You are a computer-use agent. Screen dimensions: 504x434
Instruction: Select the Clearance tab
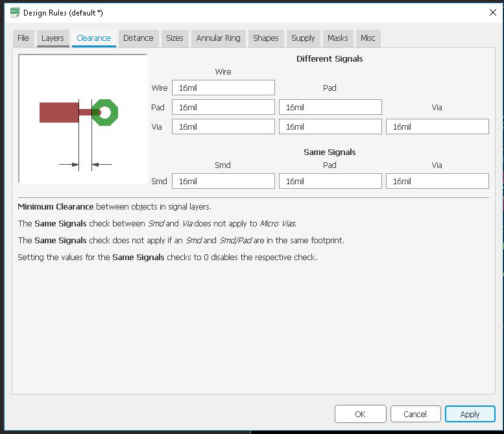pos(93,38)
